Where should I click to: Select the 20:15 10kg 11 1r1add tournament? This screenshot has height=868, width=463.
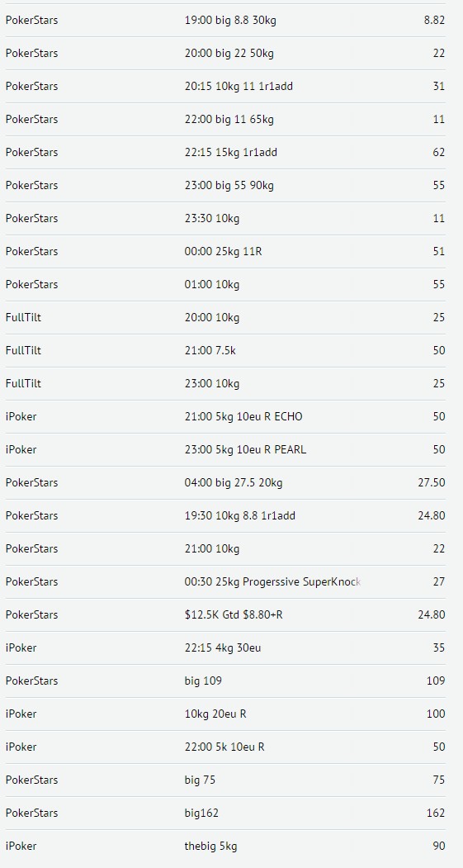(x=225, y=87)
